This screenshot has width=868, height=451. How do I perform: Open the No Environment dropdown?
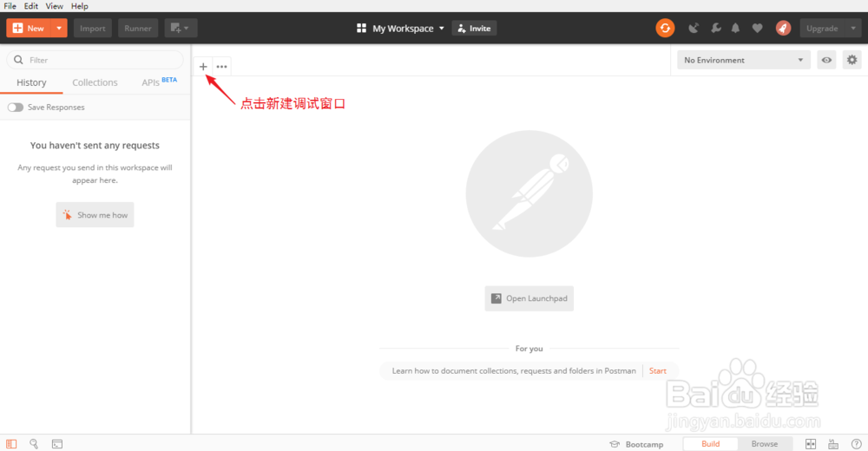pyautogui.click(x=744, y=60)
